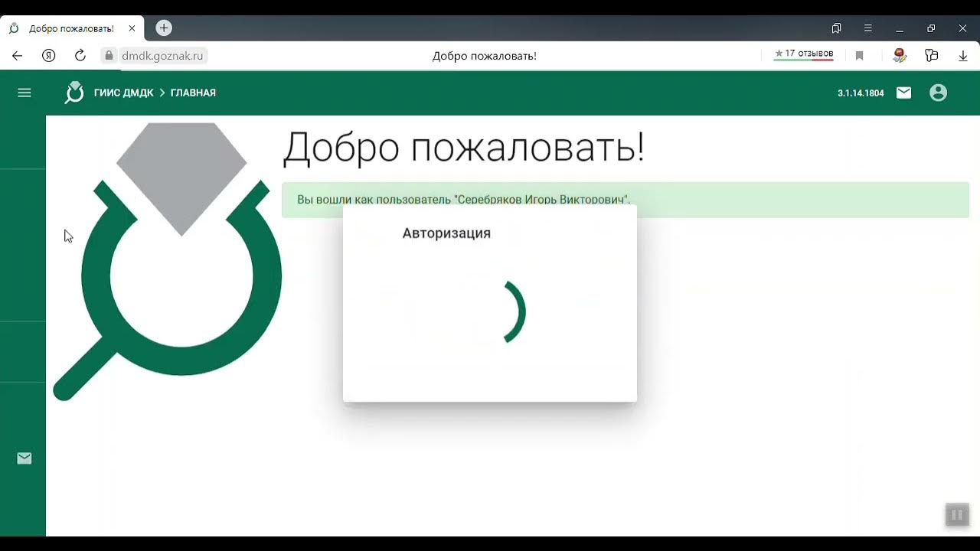Screen dimensions: 980x551
Task: Close the Добро пожаловать! tab
Action: click(132, 28)
